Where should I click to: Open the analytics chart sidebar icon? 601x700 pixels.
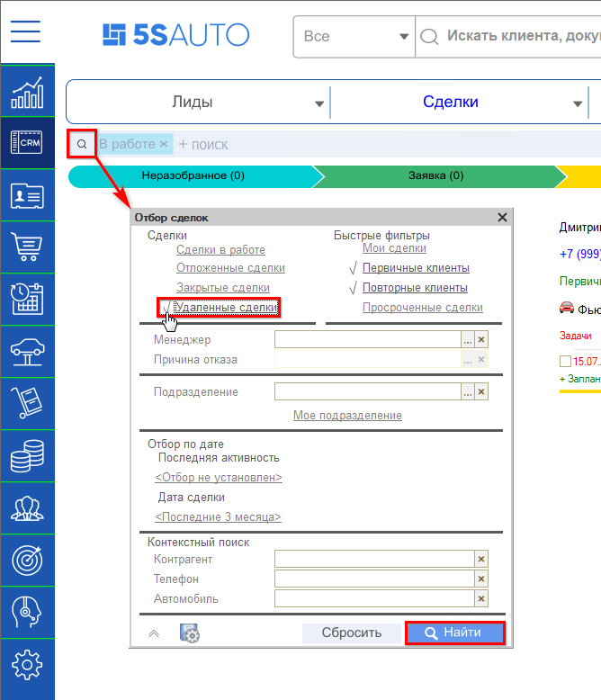(27, 92)
